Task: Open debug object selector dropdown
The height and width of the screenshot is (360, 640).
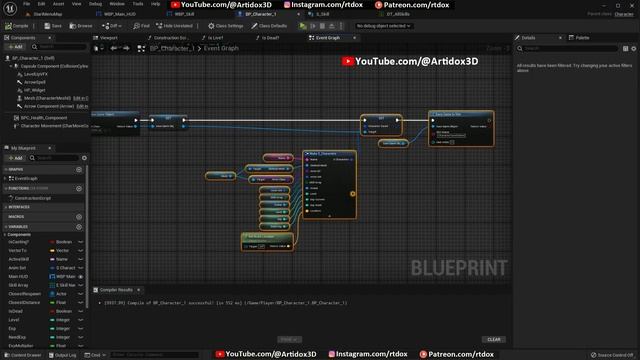Action: (x=383, y=26)
